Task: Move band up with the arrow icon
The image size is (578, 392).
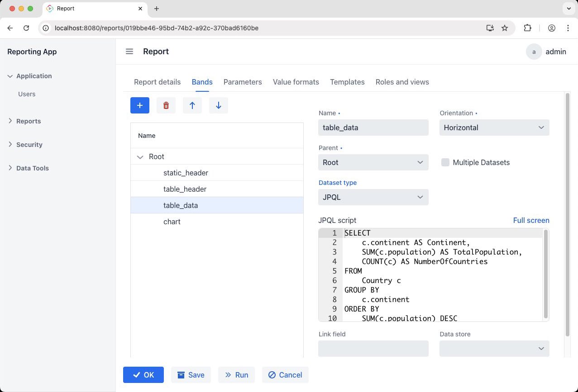Action: [192, 105]
